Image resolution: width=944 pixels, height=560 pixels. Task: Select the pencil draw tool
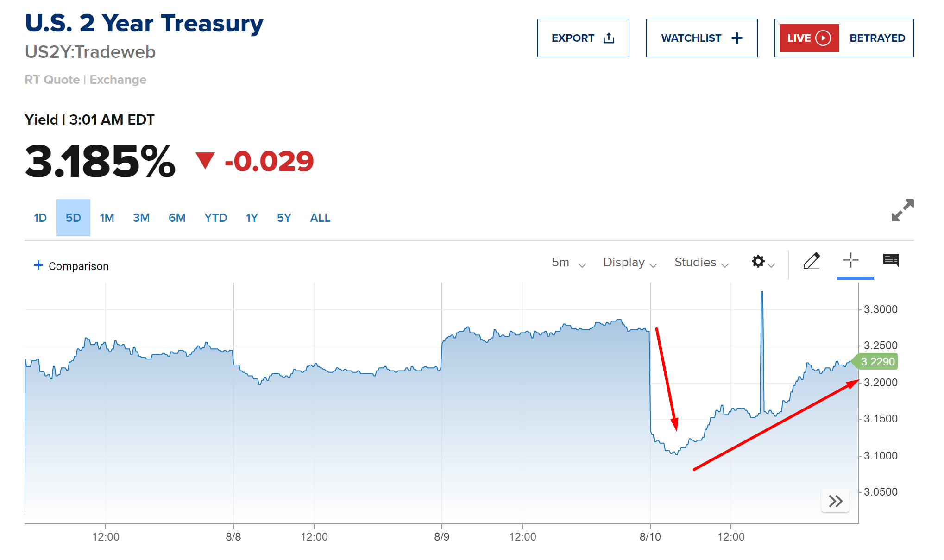pos(812,261)
